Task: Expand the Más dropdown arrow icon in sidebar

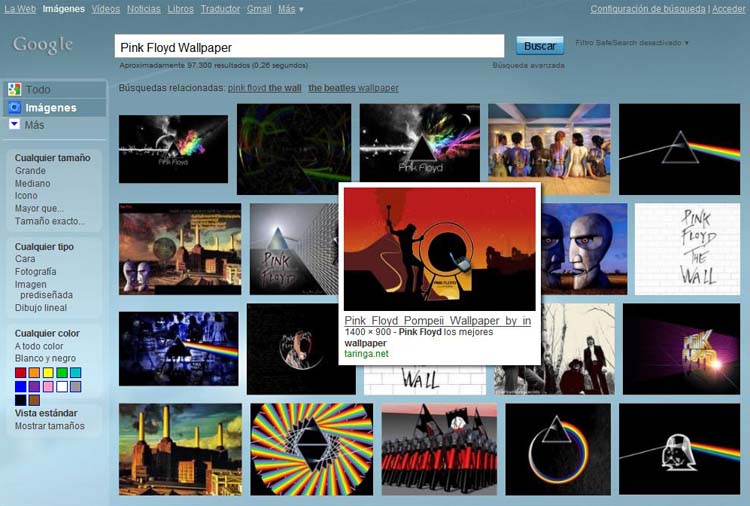Action: point(14,124)
